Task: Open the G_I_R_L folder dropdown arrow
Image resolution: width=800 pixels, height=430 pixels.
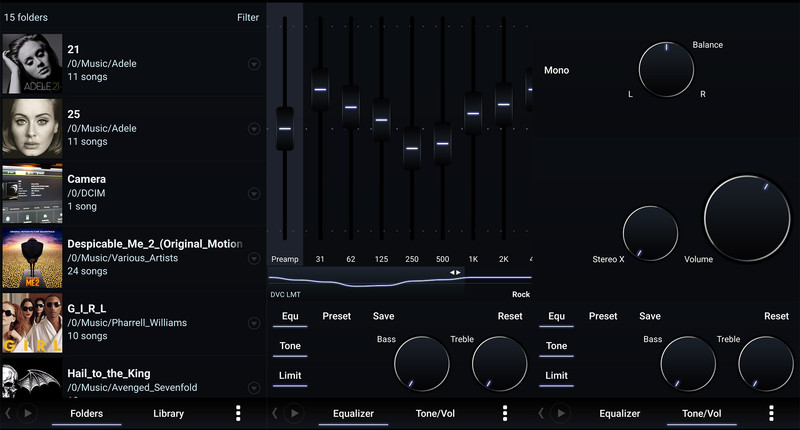Action: 253,323
